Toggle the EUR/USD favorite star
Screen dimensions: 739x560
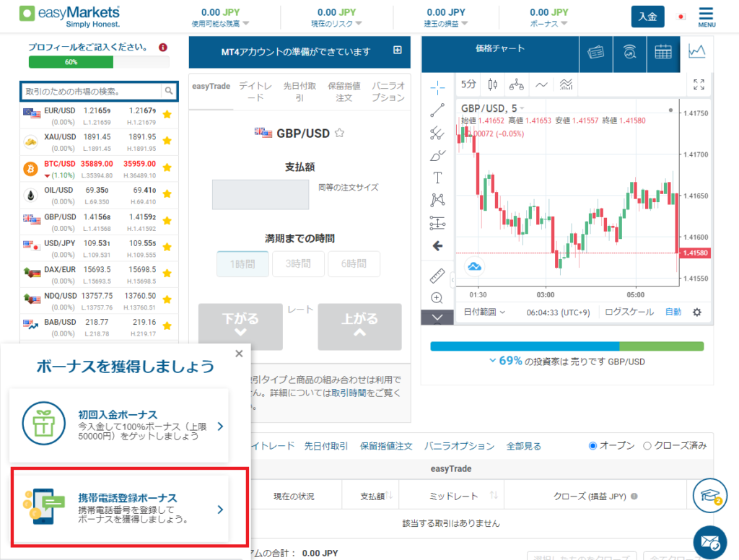[167, 114]
